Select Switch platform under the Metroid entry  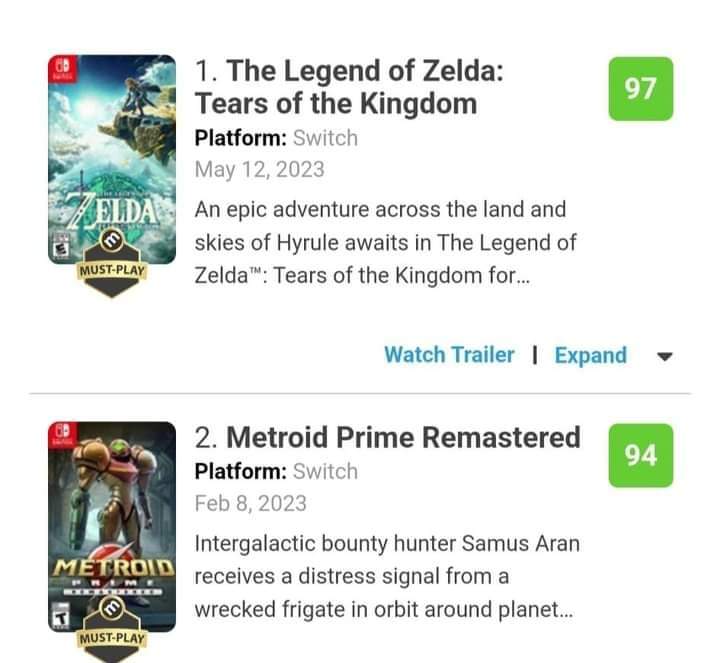tap(325, 472)
